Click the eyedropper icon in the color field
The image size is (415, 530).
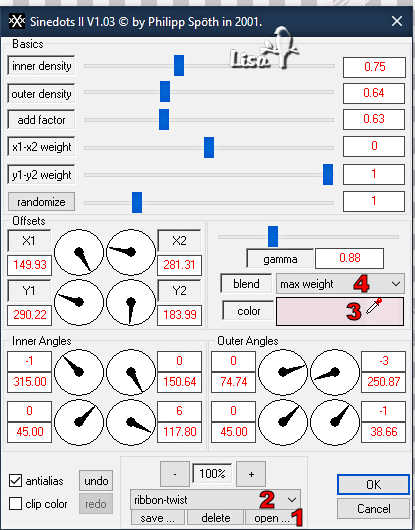[374, 305]
